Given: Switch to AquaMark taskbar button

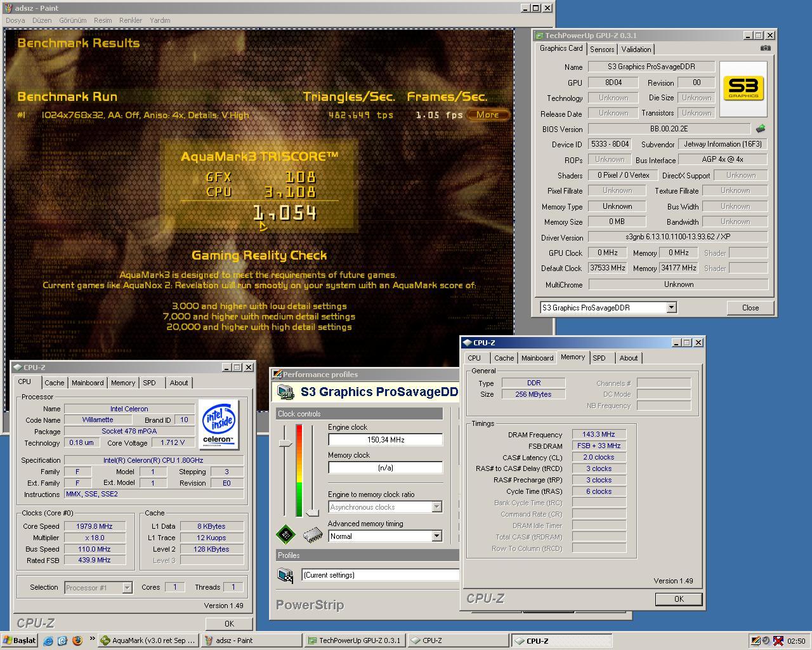Looking at the screenshot, I should coord(148,641).
